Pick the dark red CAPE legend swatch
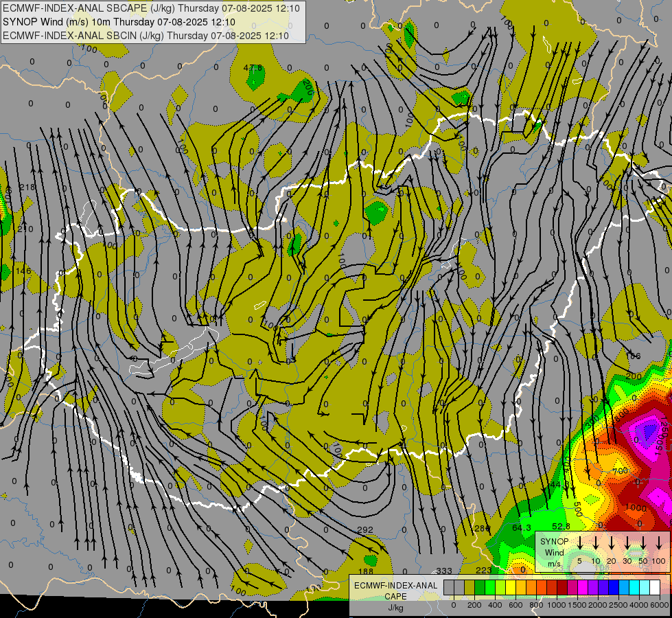Viewport: 672px width, 618px height. point(562,587)
